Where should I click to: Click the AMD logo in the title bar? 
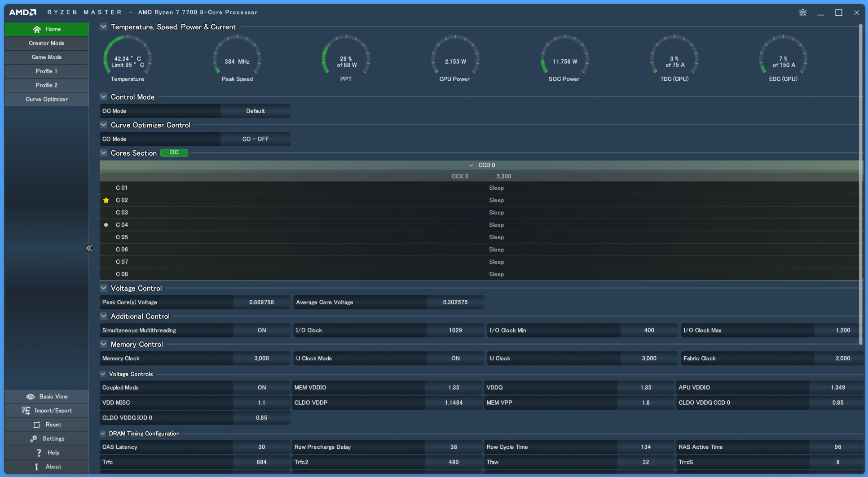(22, 12)
